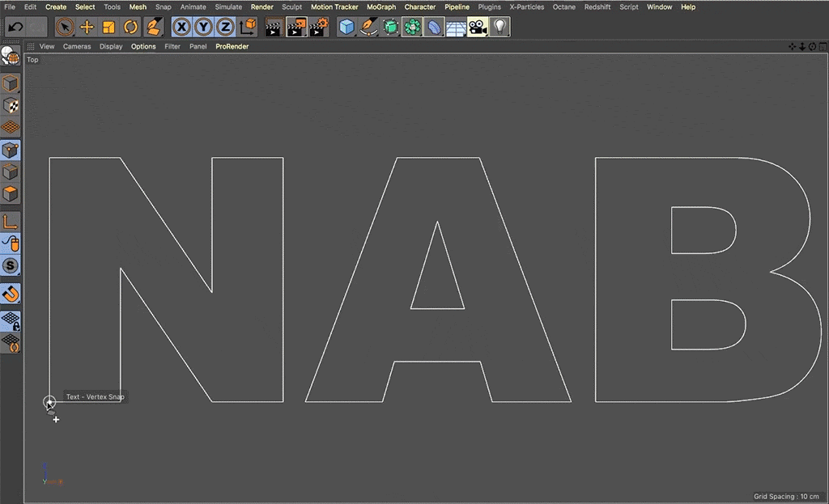The width and height of the screenshot is (829, 504).
Task: Add a Light bulb object
Action: coord(500,27)
